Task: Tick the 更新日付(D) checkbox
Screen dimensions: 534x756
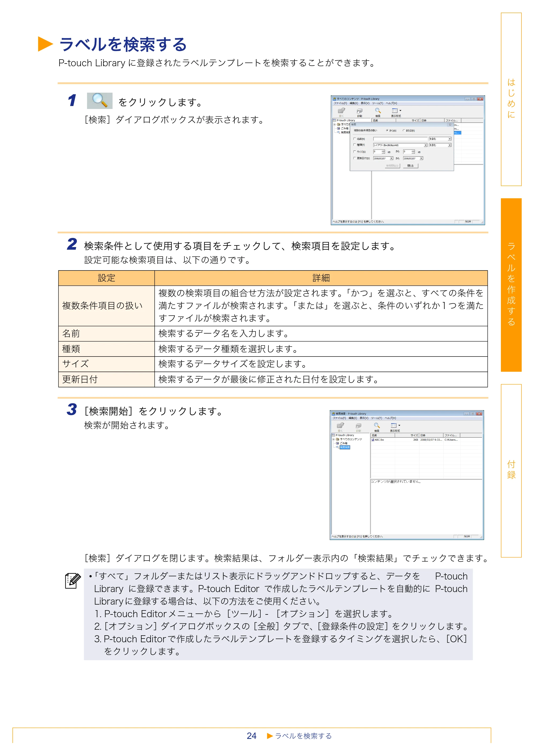Action: (x=355, y=158)
